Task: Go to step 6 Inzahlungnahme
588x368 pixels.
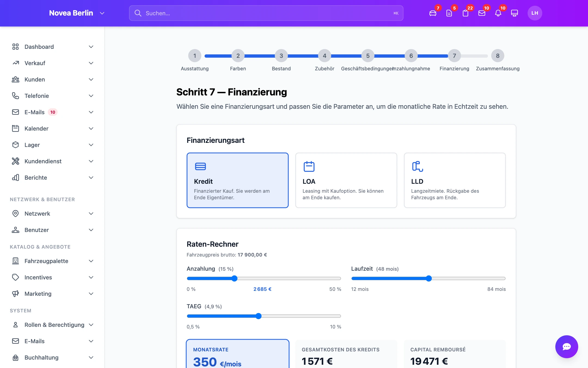Action: 411,56
